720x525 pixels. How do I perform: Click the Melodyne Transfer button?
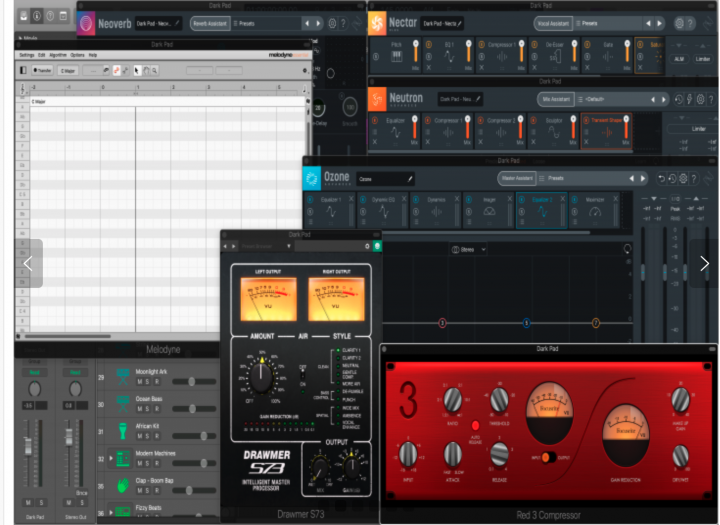click(x=42, y=70)
